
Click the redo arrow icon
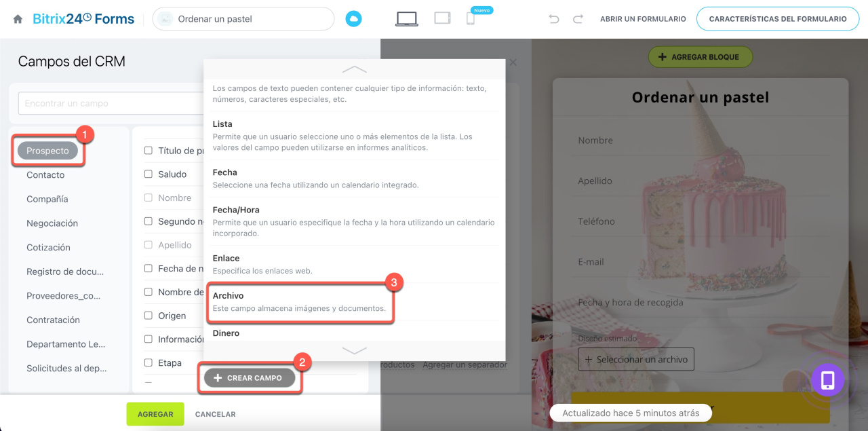[x=578, y=19]
